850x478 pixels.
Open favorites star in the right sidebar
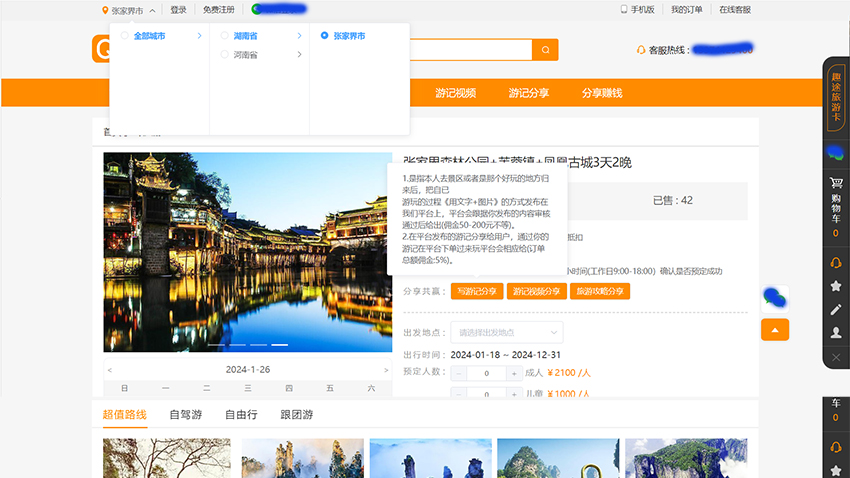pos(836,286)
